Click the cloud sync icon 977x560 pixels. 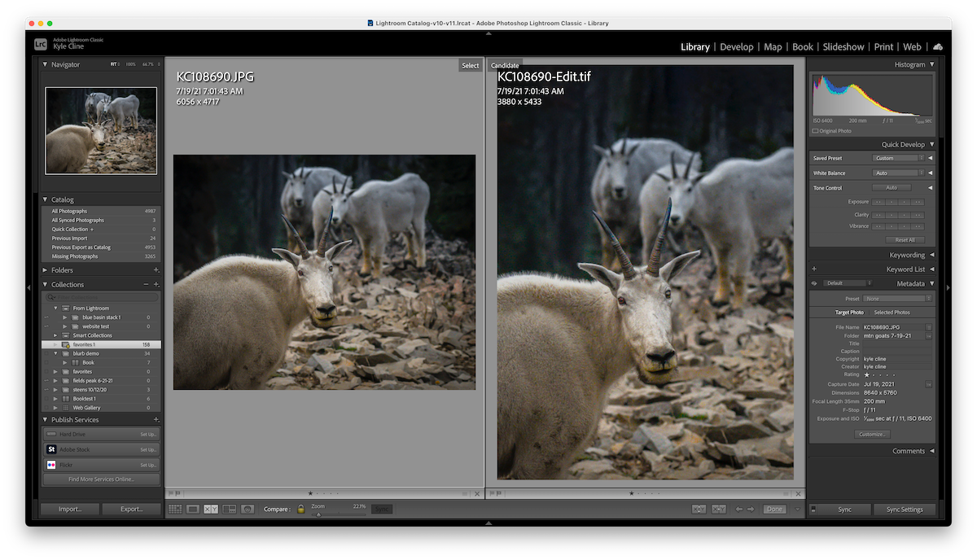938,47
